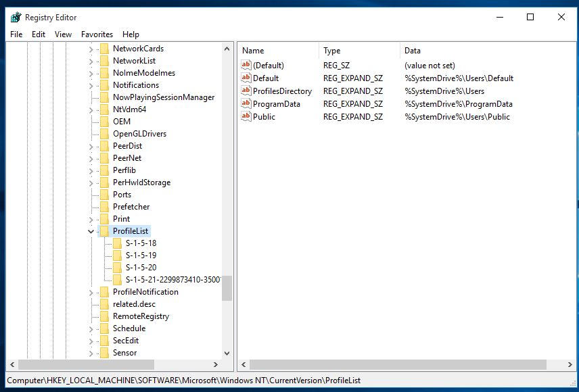This screenshot has width=579, height=392.
Task: Click the %SystemDrive%\Users\Public data cell
Action: coord(457,117)
